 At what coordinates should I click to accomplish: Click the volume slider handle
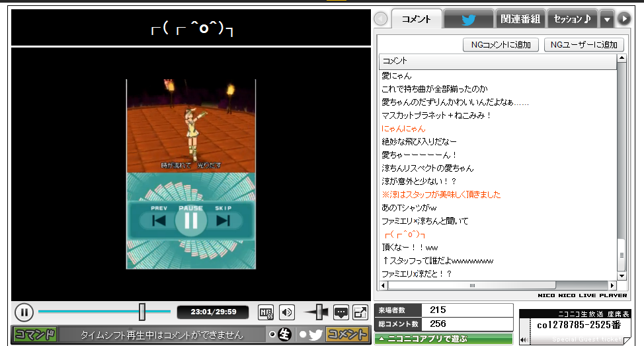point(319,312)
